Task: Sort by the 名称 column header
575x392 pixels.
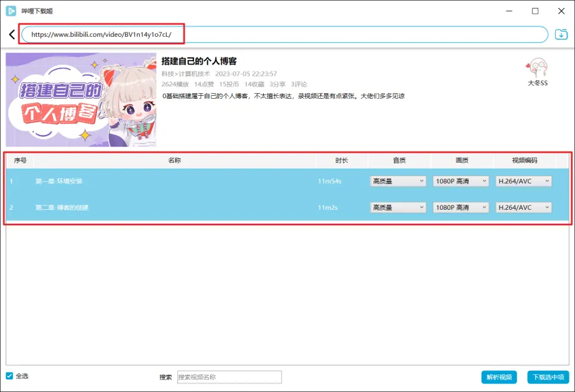Action: 174,160
